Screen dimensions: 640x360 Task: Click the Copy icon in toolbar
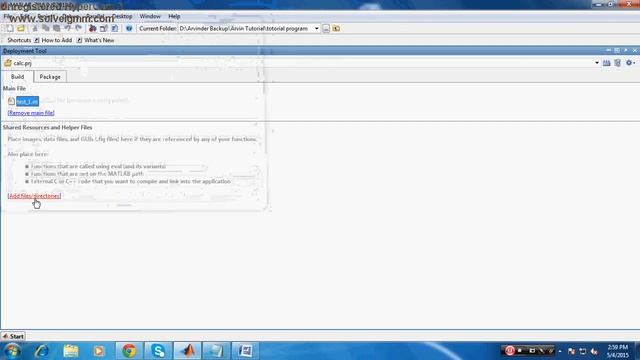point(46,28)
